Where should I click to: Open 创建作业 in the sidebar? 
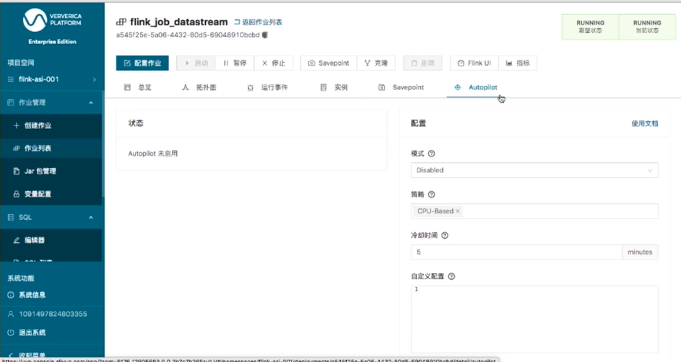(51, 125)
